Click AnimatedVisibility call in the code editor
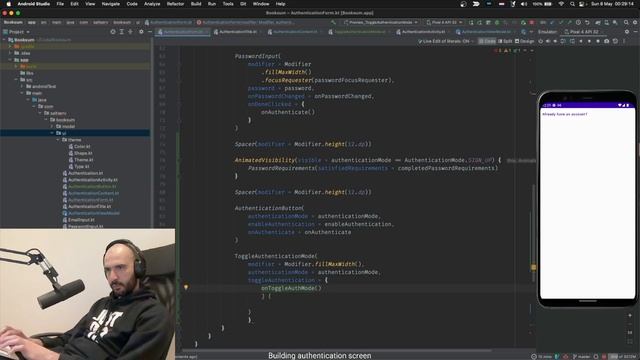The width and height of the screenshot is (640, 360). click(x=264, y=160)
